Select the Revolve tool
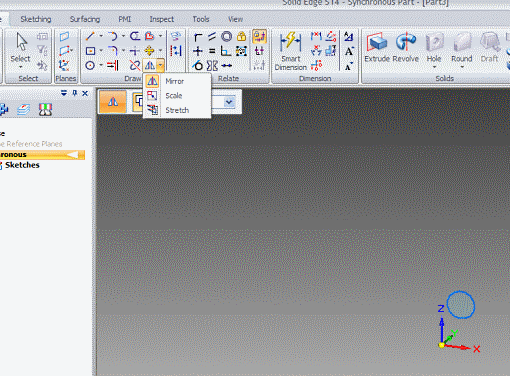Image resolution: width=510 pixels, height=376 pixels. tap(405, 48)
